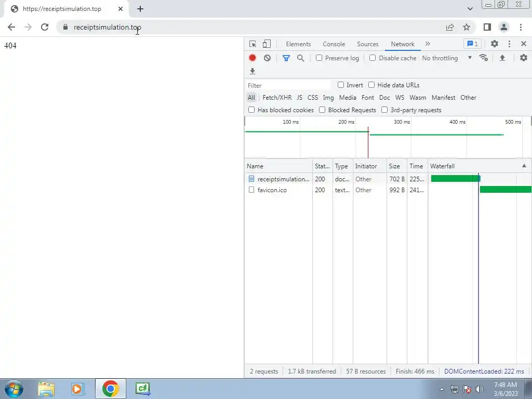Open a new tab with plus
This screenshot has width=532, height=399.
(x=140, y=9)
